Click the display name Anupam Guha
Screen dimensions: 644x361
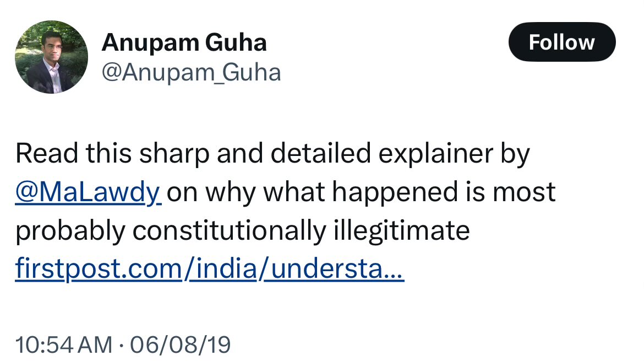184,42
